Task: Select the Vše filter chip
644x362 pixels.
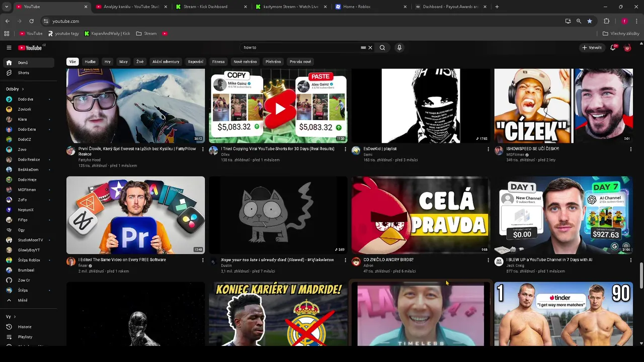Action: coord(72,62)
